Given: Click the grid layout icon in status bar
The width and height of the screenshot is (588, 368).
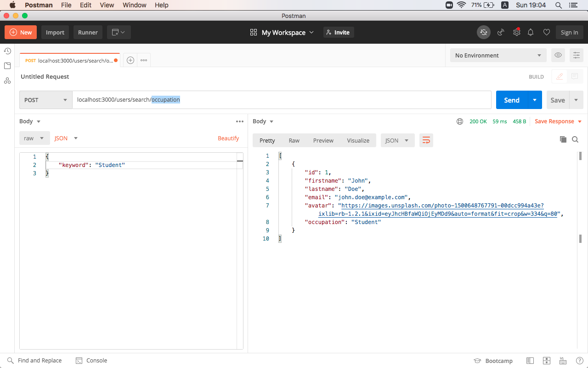Looking at the screenshot, I should [547, 361].
